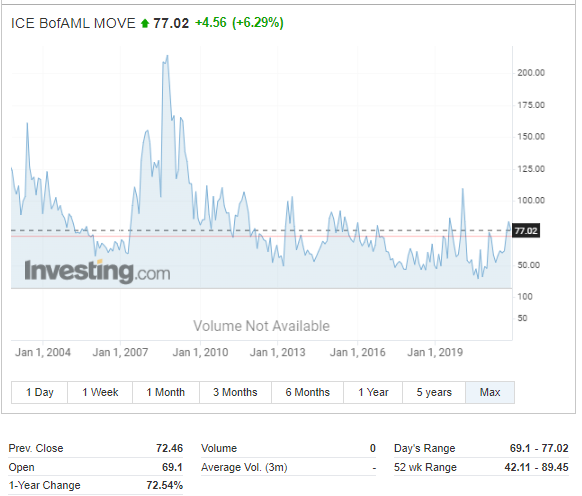Click the Day's Range label
582x496 pixels.
[425, 448]
